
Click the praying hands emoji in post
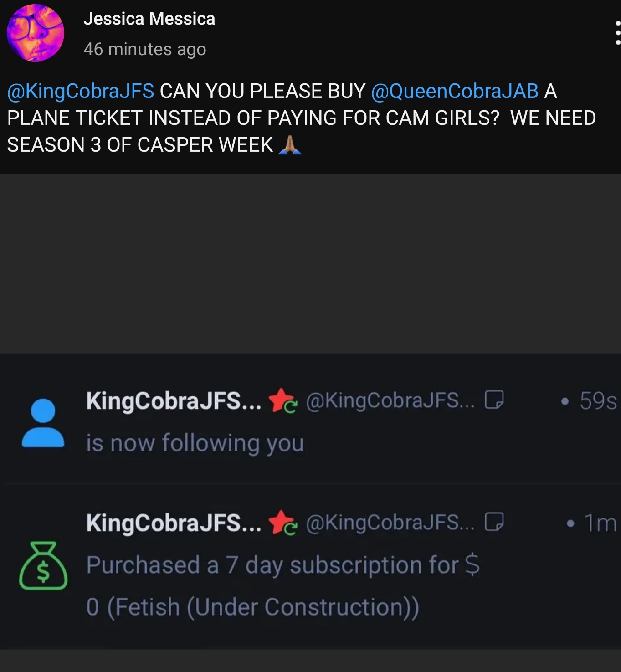click(290, 145)
